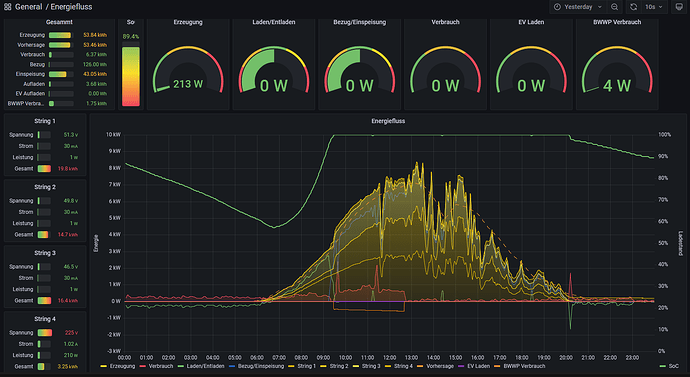Click the 3.68 kWh Aufladen value
This screenshot has width=690, height=377.
coord(96,84)
